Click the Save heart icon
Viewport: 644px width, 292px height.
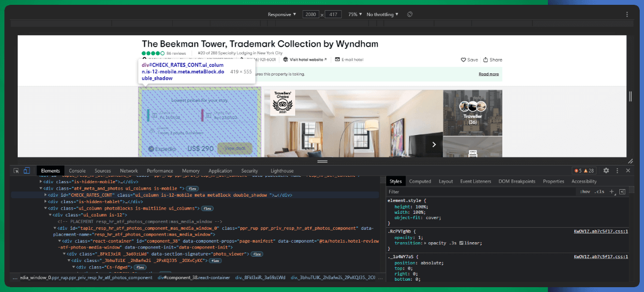464,59
